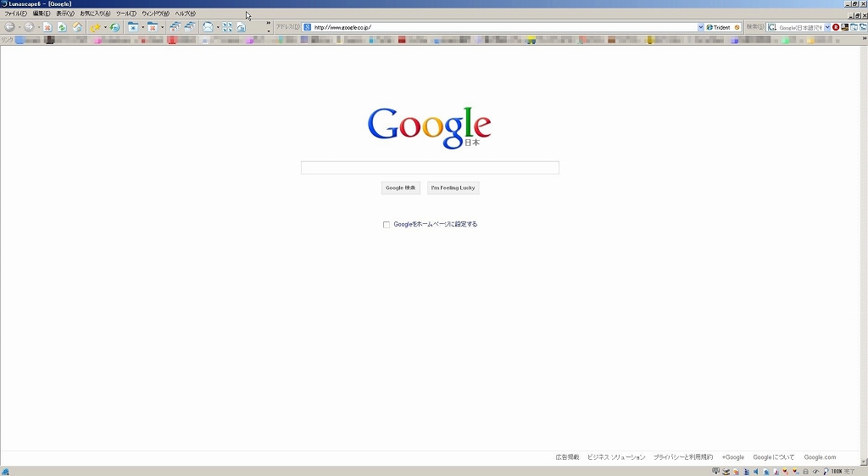This screenshot has width=868, height=476.
Task: Expand the close-tab icon dropdown arrow
Action: point(162,27)
